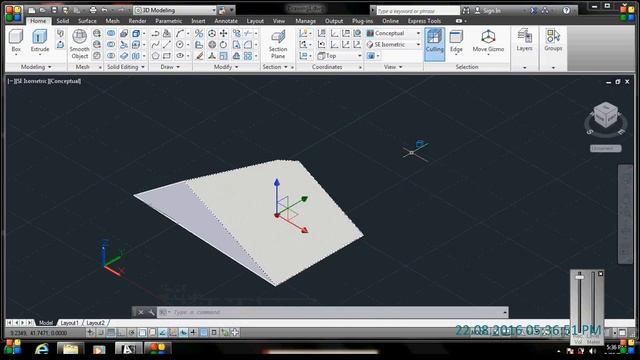Open the Conceptual visual style dropdown
Image resolution: width=640 pixels, height=360 pixels.
(x=393, y=33)
